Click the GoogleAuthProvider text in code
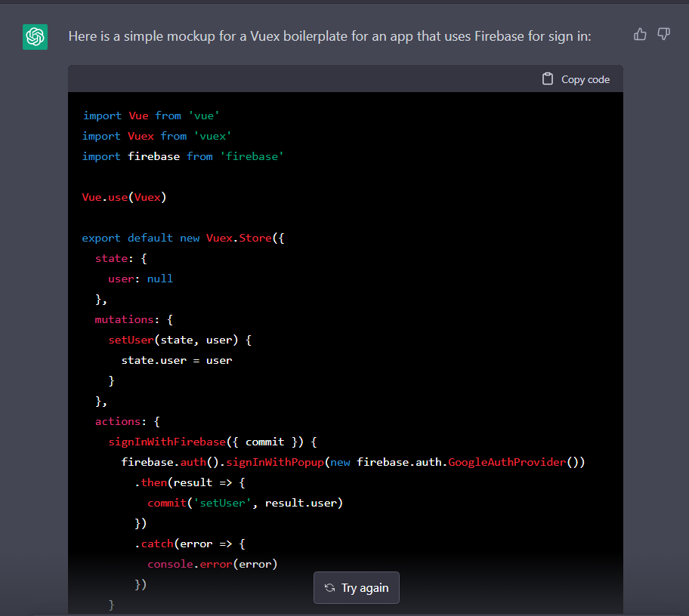The width and height of the screenshot is (689, 616). 507,462
